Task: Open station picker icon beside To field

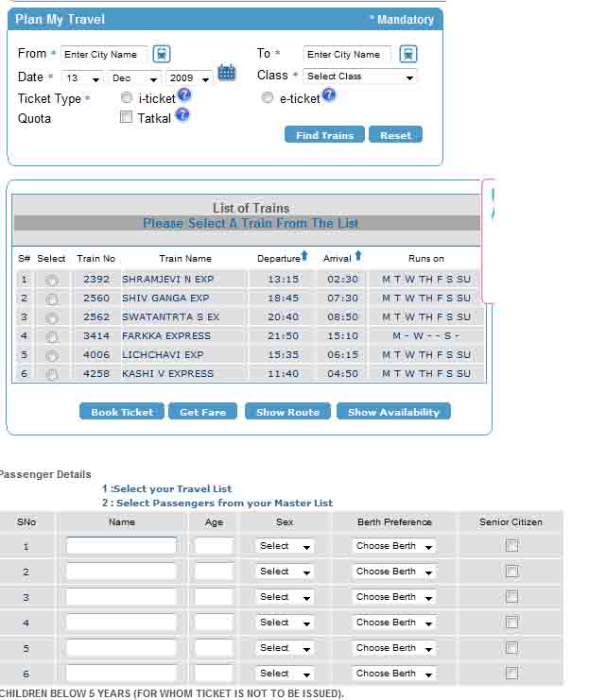Action: point(408,54)
